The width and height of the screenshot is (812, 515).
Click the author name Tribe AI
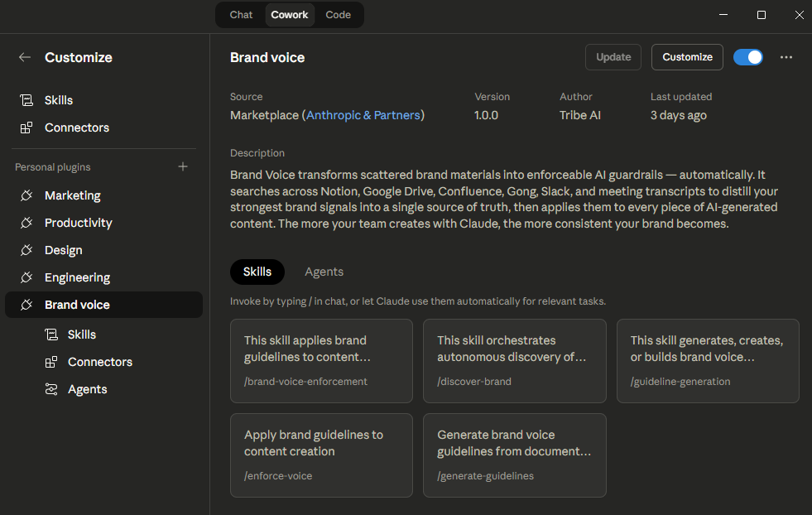(580, 115)
